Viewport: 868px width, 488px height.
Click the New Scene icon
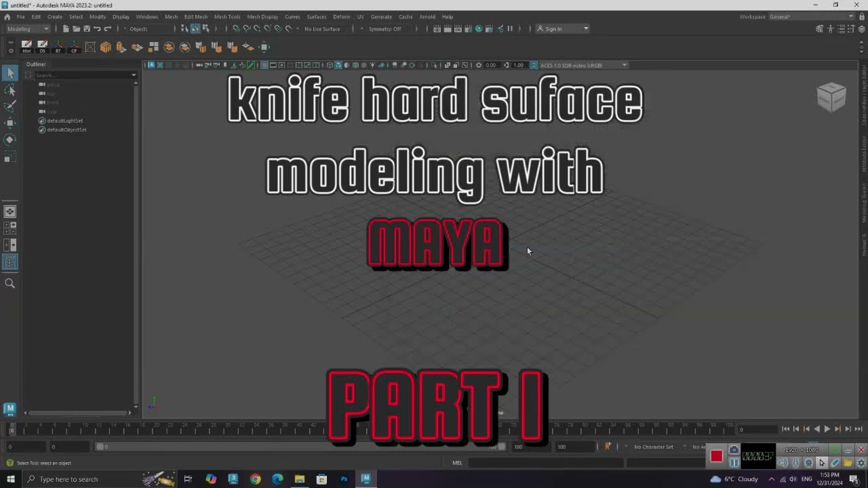tap(66, 28)
